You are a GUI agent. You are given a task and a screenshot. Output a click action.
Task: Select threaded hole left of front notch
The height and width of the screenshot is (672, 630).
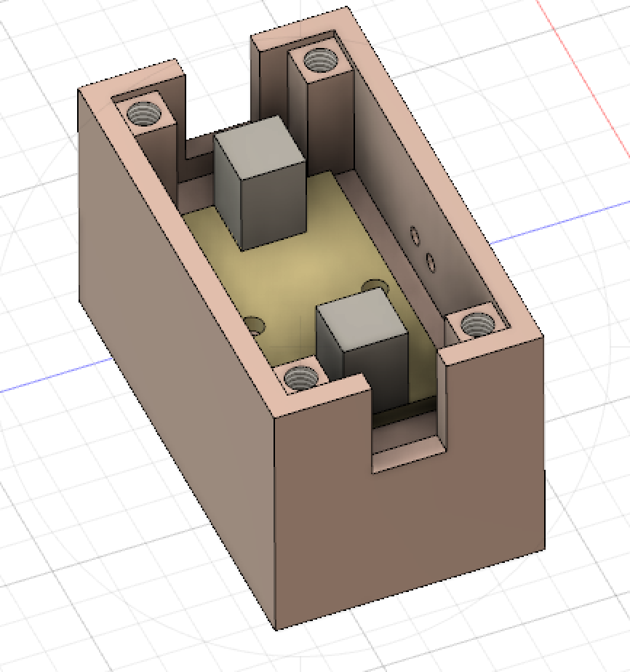301,378
